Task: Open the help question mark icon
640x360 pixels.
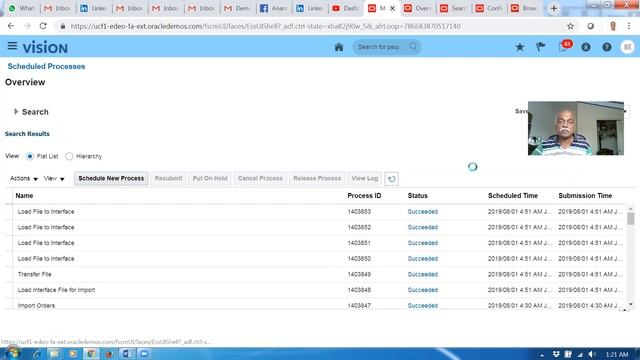Action: point(607,47)
